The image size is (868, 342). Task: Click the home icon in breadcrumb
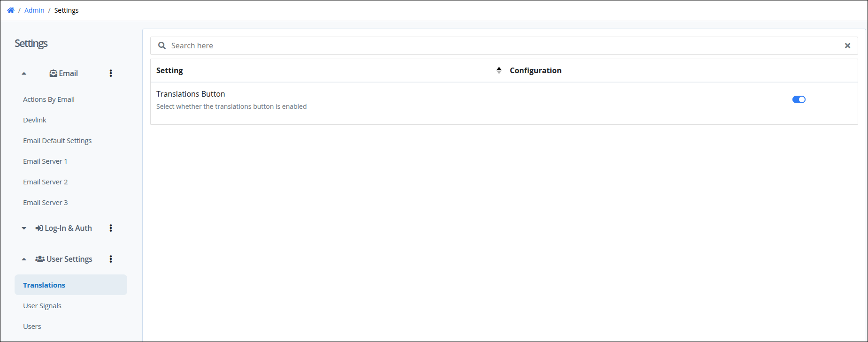click(x=11, y=10)
